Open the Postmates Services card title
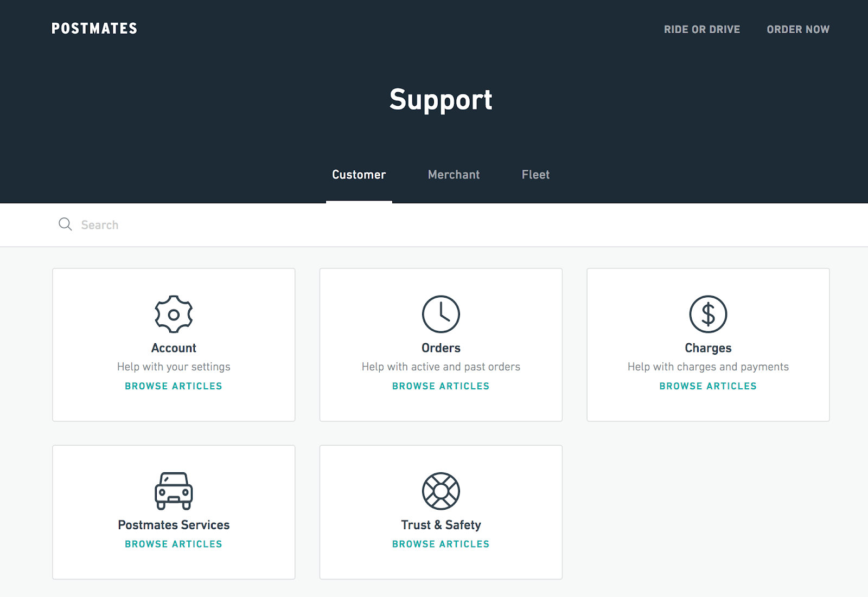This screenshot has height=597, width=868. (x=174, y=525)
